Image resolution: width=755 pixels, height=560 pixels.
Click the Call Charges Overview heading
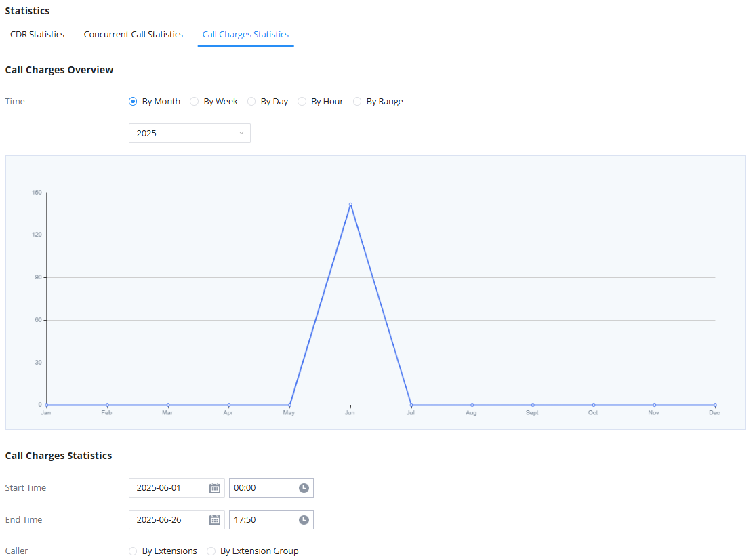59,70
